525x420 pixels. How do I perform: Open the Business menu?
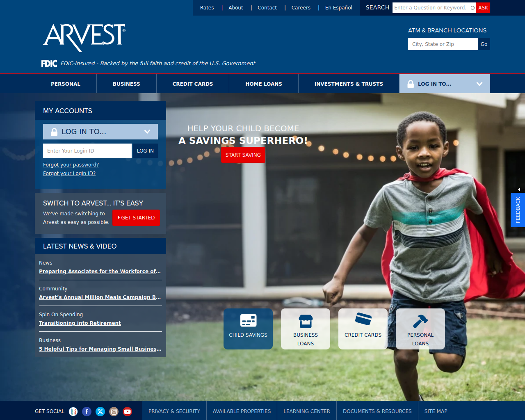[x=126, y=84]
